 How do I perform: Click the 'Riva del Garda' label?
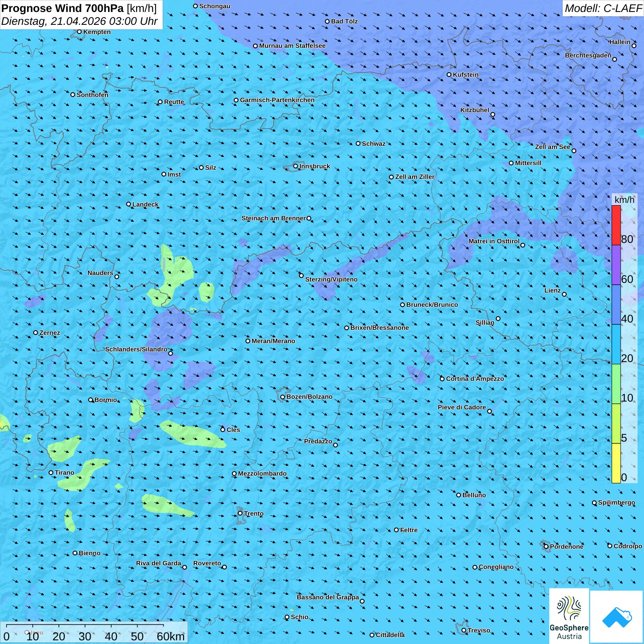pos(159,563)
